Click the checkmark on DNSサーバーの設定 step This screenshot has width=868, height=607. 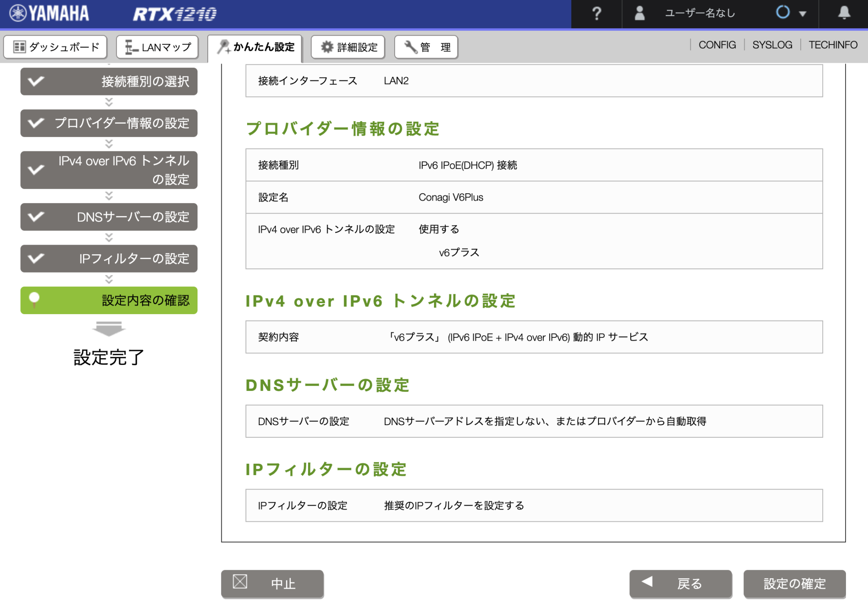[x=35, y=217]
